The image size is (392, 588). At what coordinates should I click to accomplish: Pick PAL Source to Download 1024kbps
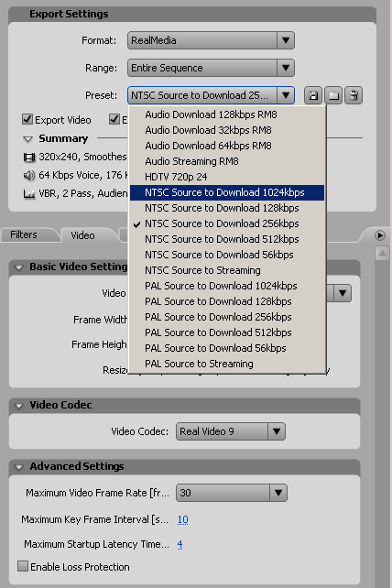[x=227, y=286]
